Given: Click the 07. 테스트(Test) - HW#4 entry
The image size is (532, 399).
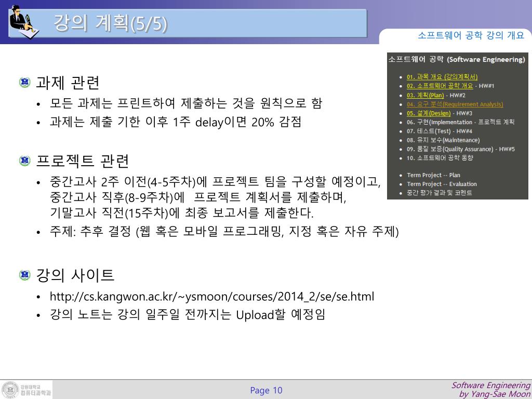Looking at the screenshot, I should [x=440, y=131].
